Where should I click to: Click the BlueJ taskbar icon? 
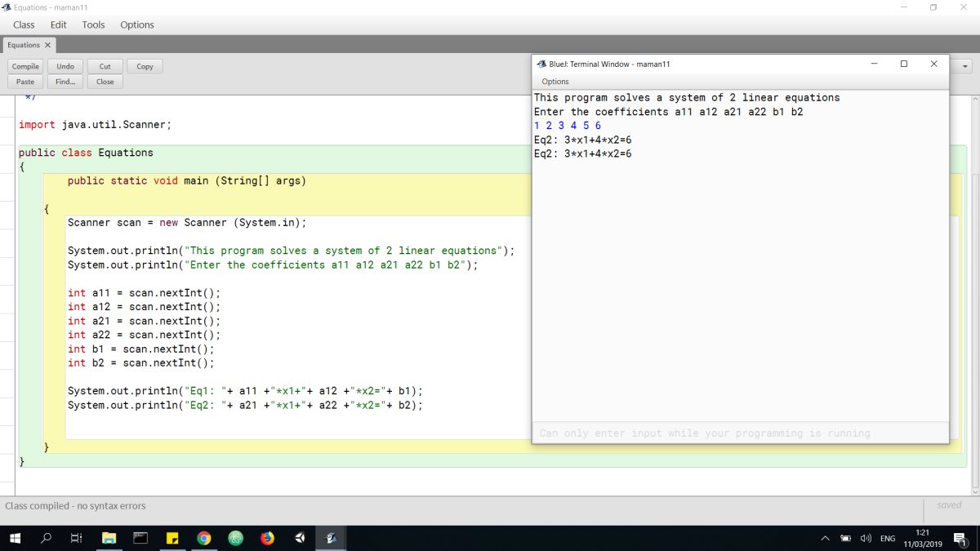[x=332, y=539]
